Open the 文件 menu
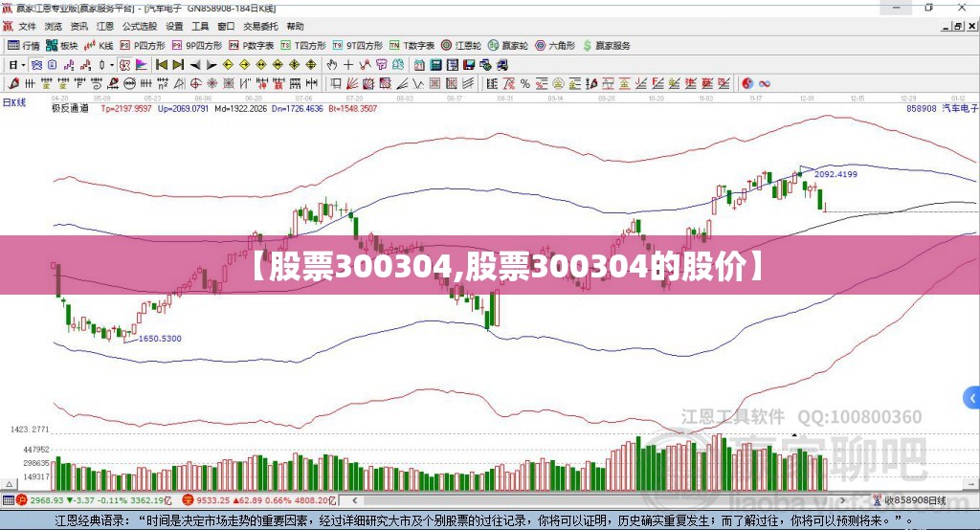This screenshot has width=980, height=530. pos(27,26)
